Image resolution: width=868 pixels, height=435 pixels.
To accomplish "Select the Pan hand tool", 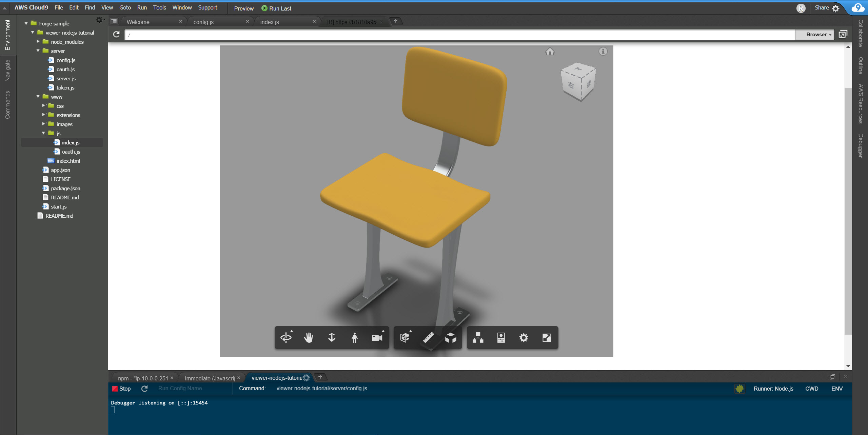I will 309,337.
